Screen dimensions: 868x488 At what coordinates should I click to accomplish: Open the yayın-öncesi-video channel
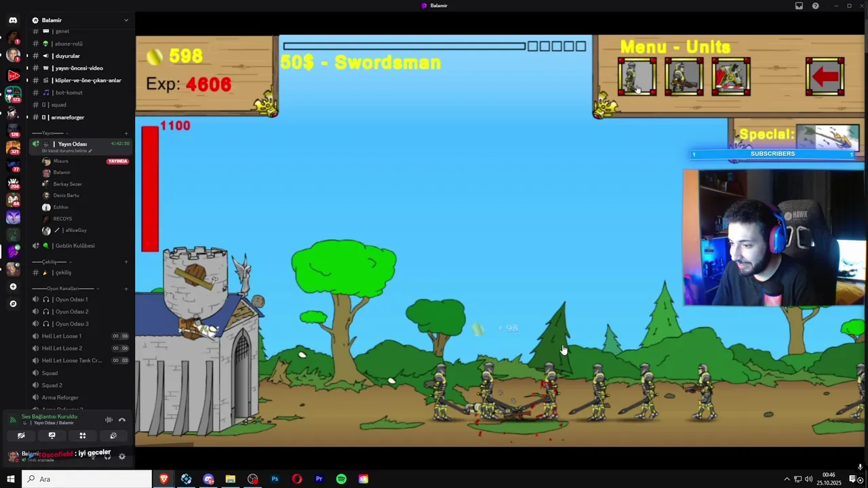[80, 68]
